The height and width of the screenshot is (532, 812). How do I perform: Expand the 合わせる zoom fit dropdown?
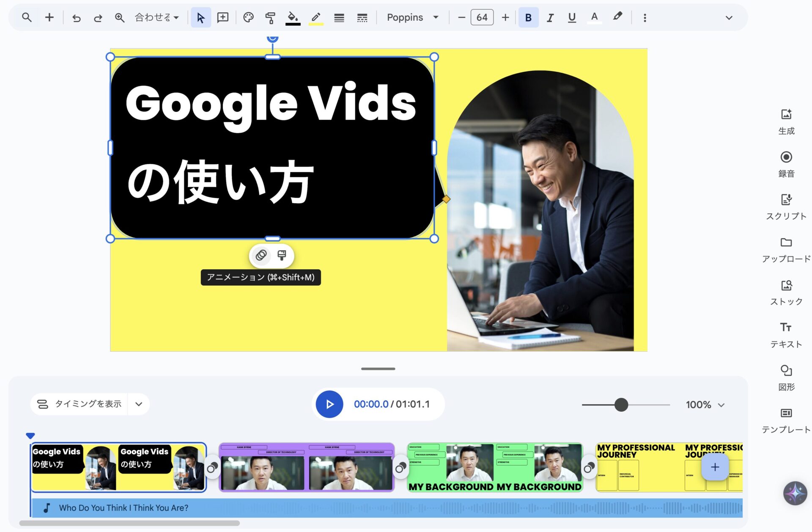tap(157, 18)
